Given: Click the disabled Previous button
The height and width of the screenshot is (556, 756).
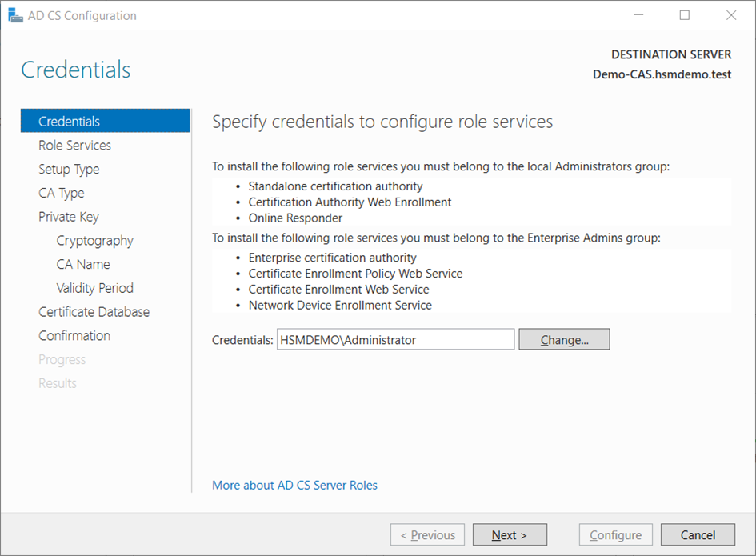Looking at the screenshot, I should pos(427,535).
